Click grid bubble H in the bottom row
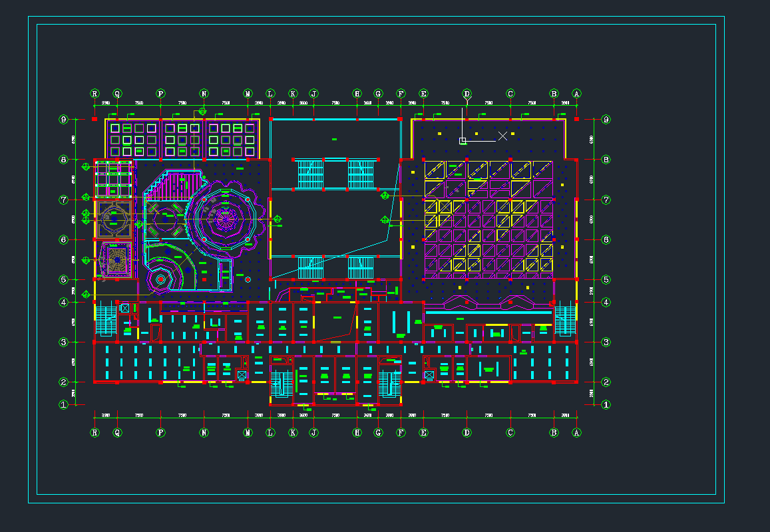The width and height of the screenshot is (770, 532). click(x=357, y=432)
